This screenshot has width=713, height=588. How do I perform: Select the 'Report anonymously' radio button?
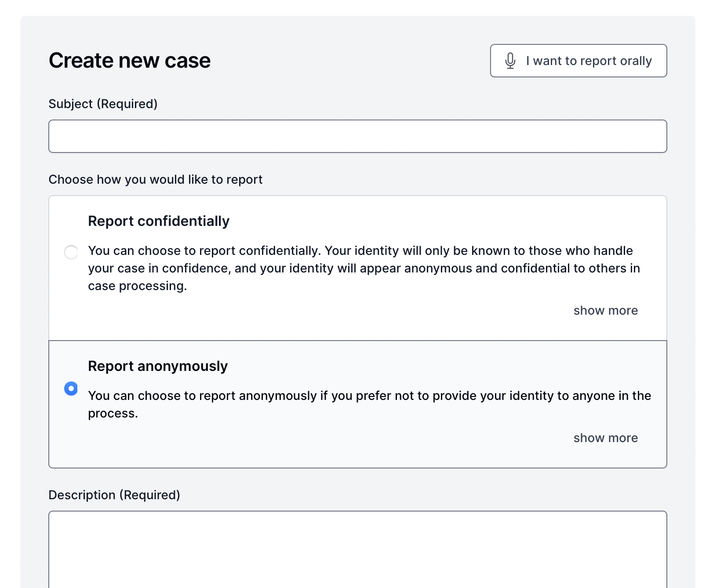tap(71, 388)
